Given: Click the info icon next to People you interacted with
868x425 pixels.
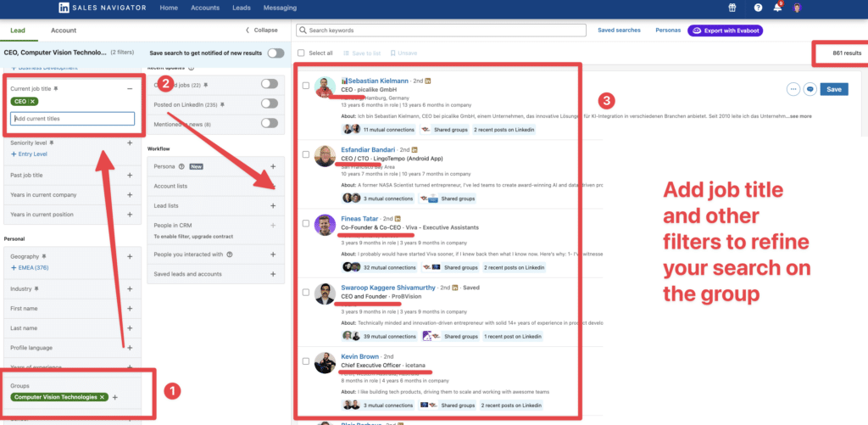Looking at the screenshot, I should point(229,254).
